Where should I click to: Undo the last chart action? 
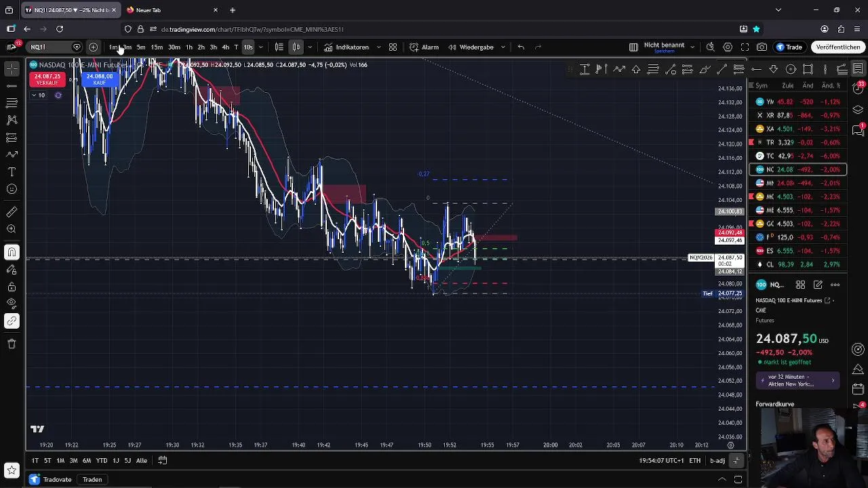tap(521, 47)
